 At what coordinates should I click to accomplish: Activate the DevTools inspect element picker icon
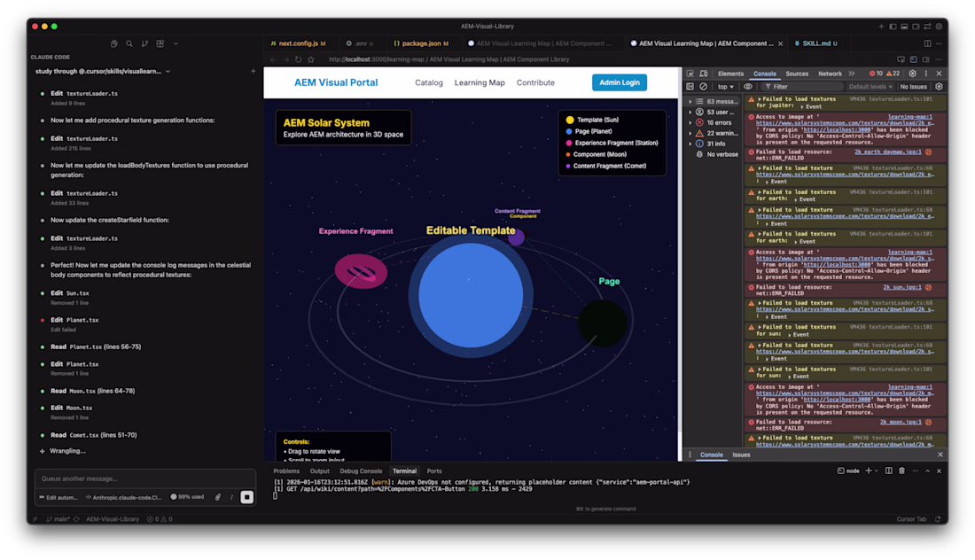(x=690, y=74)
